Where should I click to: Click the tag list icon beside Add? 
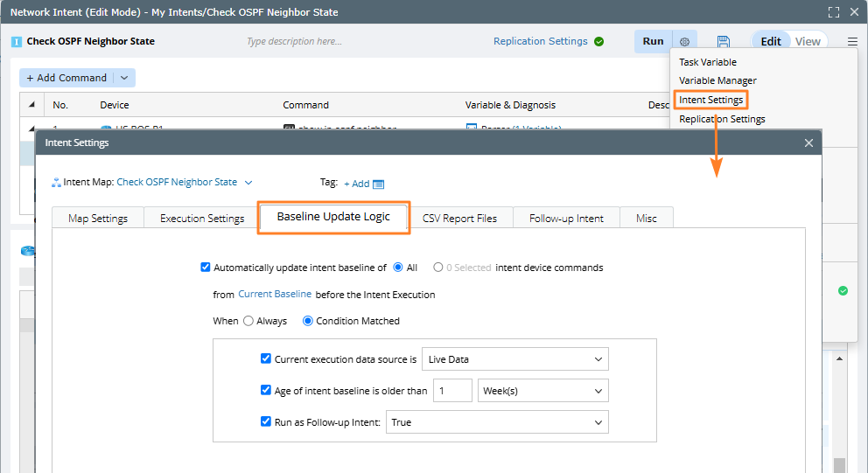coord(378,184)
